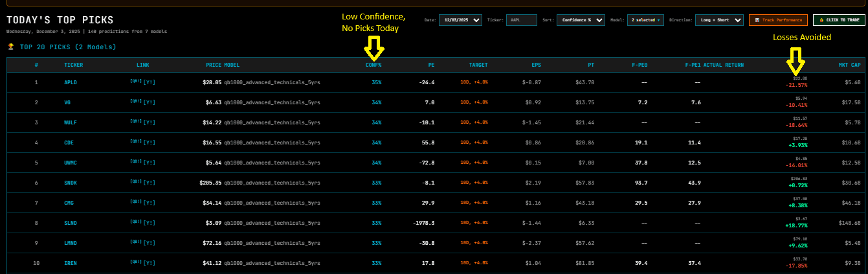Open the Direction dropdown set to Long + Short
This screenshot has height=274, width=868.
click(x=718, y=20)
